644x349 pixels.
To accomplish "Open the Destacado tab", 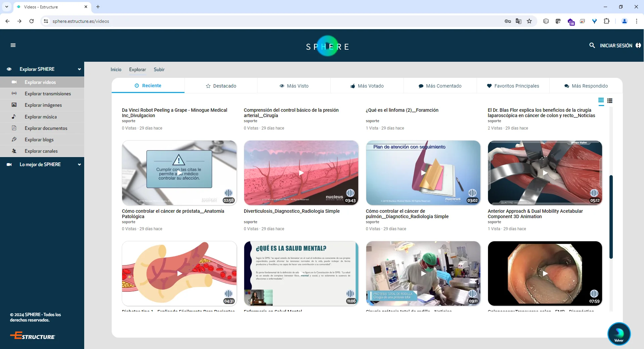I will click(221, 86).
